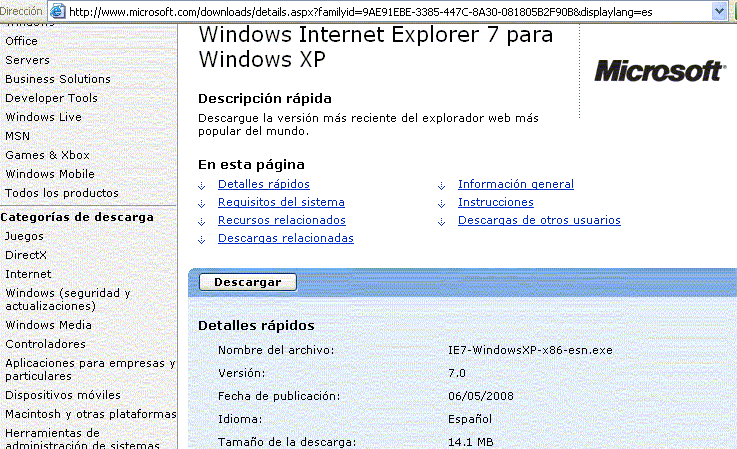Click the Descargar button
Image resolution: width=737 pixels, height=449 pixels.
point(248,282)
